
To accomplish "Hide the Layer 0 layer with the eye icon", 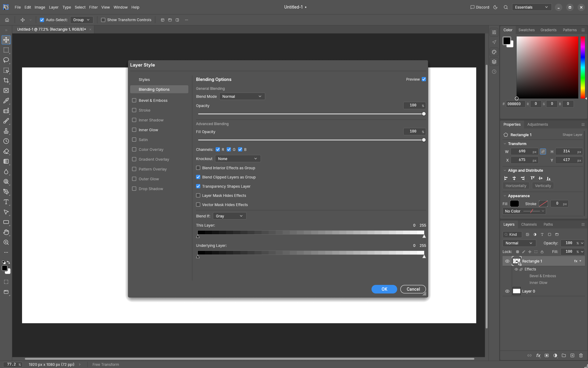I will click(x=507, y=291).
